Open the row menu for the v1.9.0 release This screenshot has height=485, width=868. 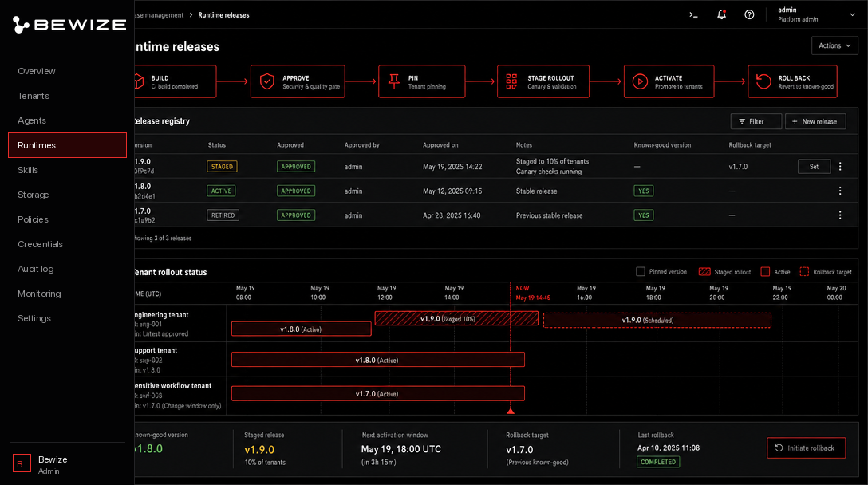click(x=840, y=166)
